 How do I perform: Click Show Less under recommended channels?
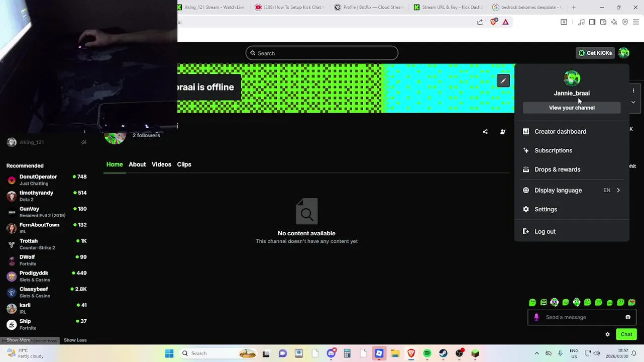[75, 340]
